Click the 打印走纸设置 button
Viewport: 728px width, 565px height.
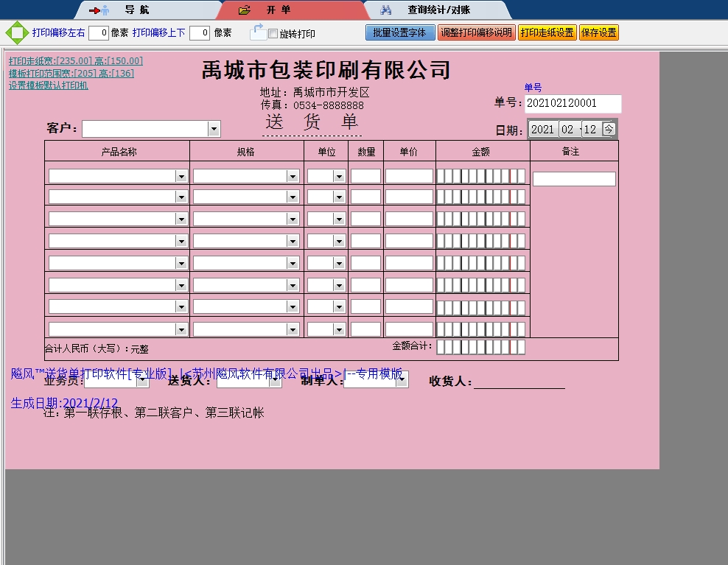point(547,33)
